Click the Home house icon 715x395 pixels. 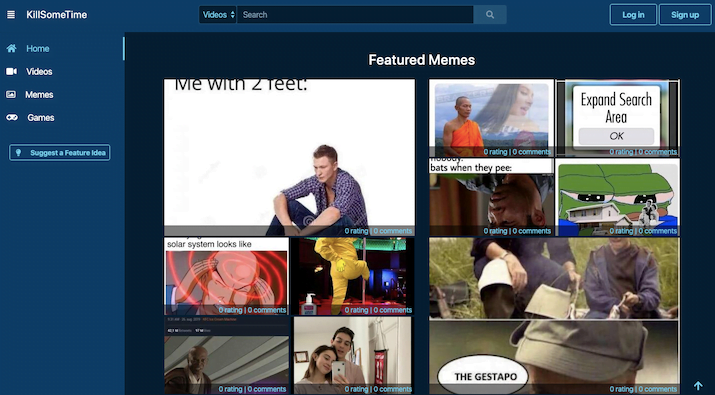click(11, 48)
